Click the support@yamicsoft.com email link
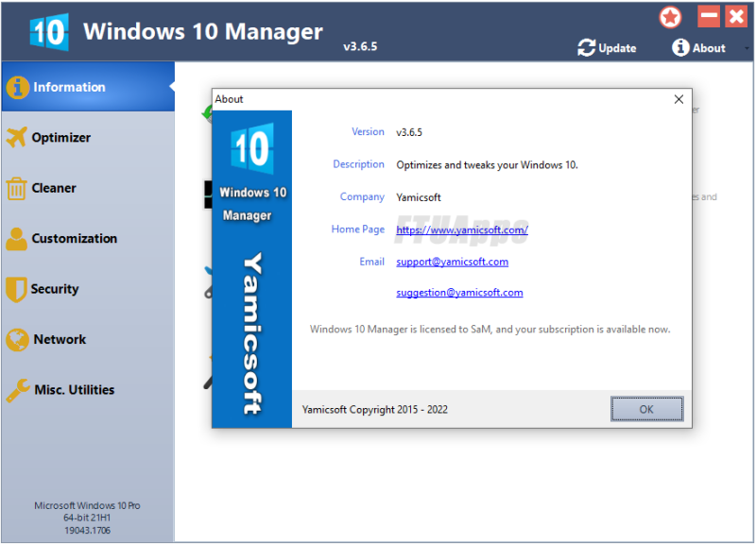 453,262
